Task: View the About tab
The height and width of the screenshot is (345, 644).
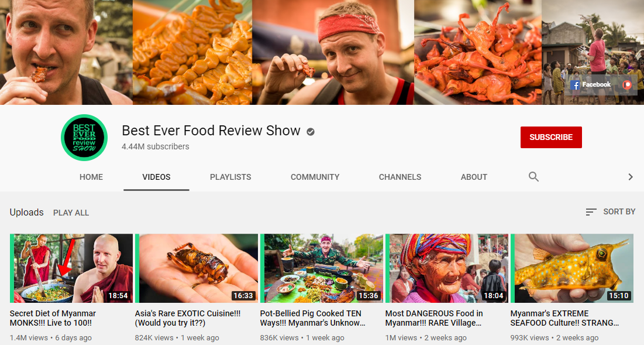Action: [474, 177]
